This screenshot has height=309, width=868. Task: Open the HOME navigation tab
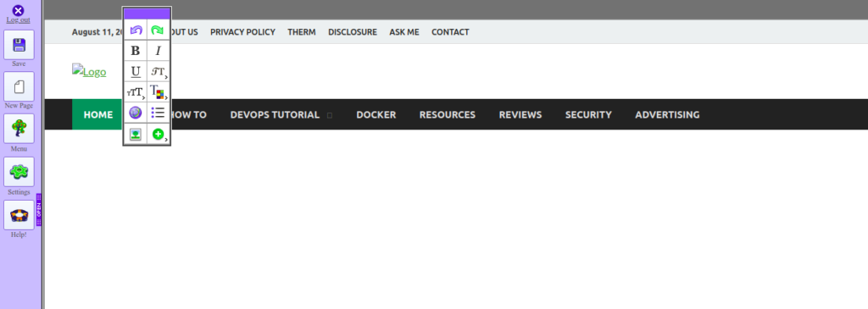[x=98, y=114]
